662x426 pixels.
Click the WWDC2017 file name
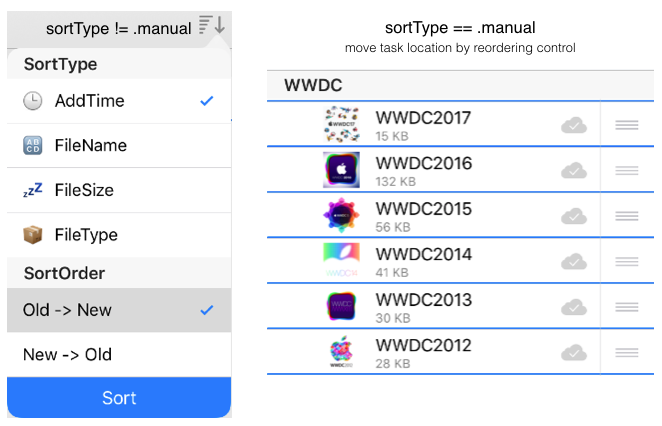tap(423, 118)
